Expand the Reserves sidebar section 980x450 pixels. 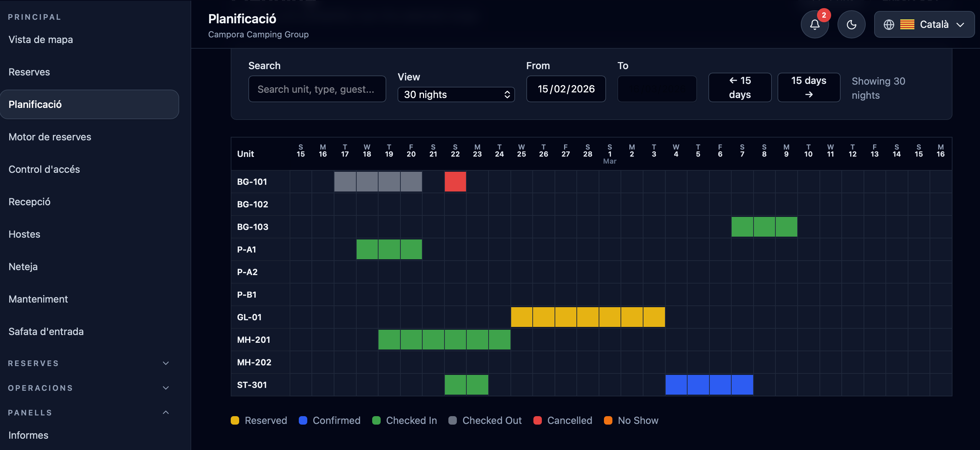[x=165, y=363]
